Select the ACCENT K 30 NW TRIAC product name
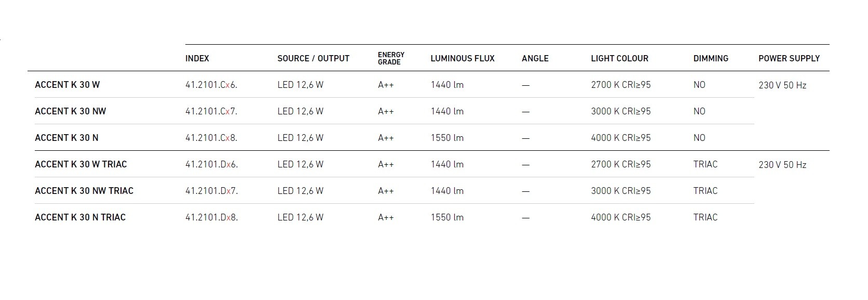Screen dimensions: 868x300 coord(84,191)
